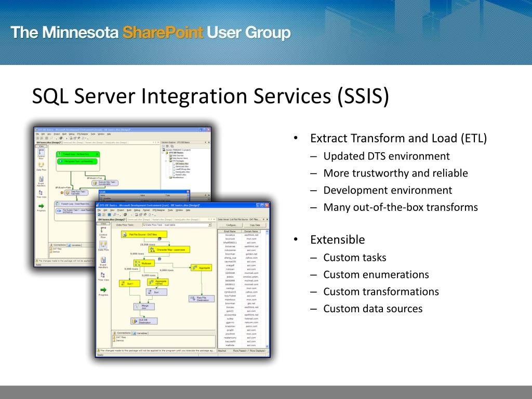The height and width of the screenshot is (399, 532).
Task: Select the Aggregate names transform node
Action: (x=158, y=282)
